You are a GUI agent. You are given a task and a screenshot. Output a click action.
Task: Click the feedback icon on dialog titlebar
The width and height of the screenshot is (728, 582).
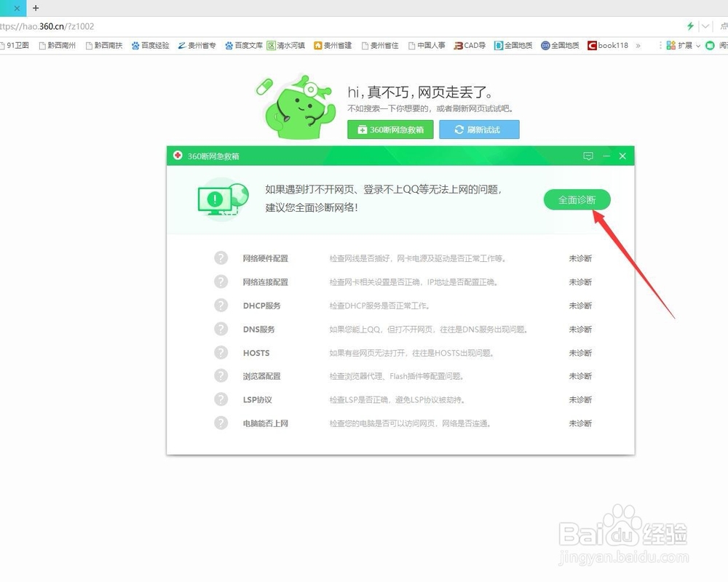coord(588,156)
